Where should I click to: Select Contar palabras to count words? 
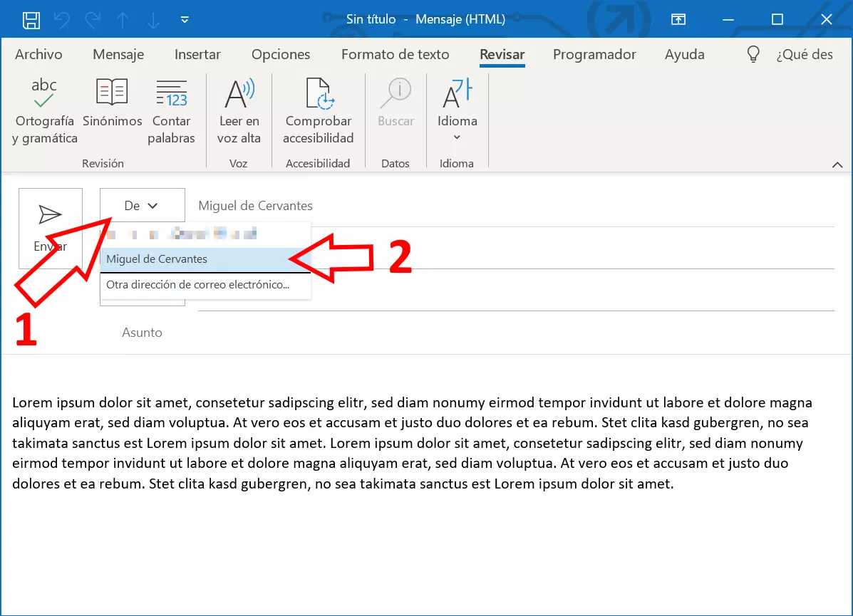(171, 110)
